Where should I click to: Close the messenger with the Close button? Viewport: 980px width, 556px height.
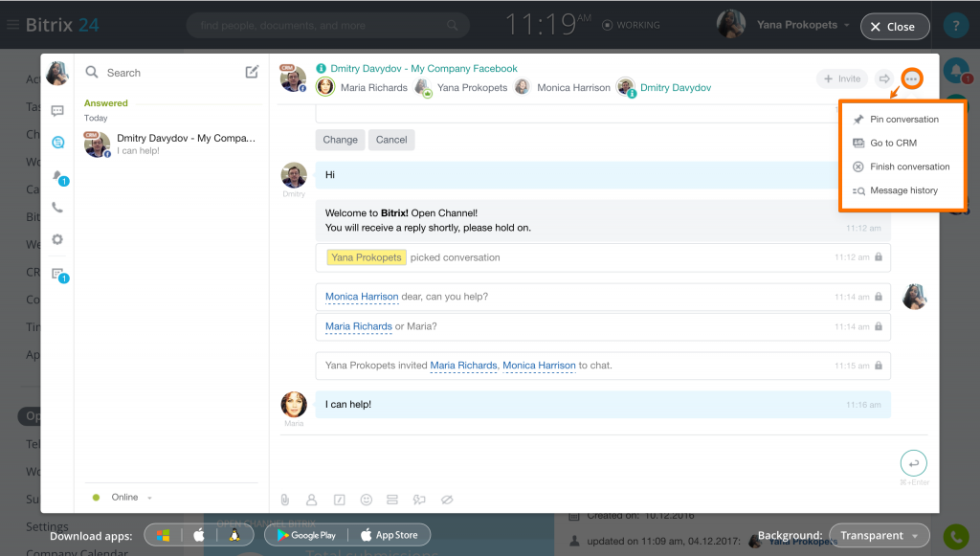[x=895, y=26]
